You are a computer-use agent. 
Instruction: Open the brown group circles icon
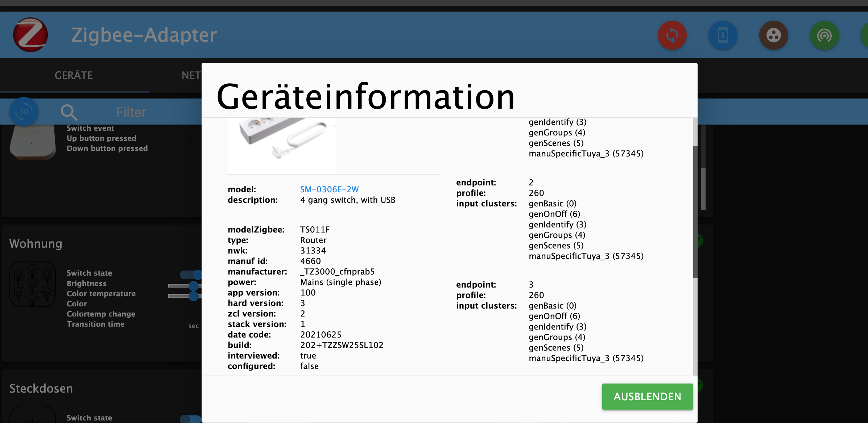click(773, 35)
